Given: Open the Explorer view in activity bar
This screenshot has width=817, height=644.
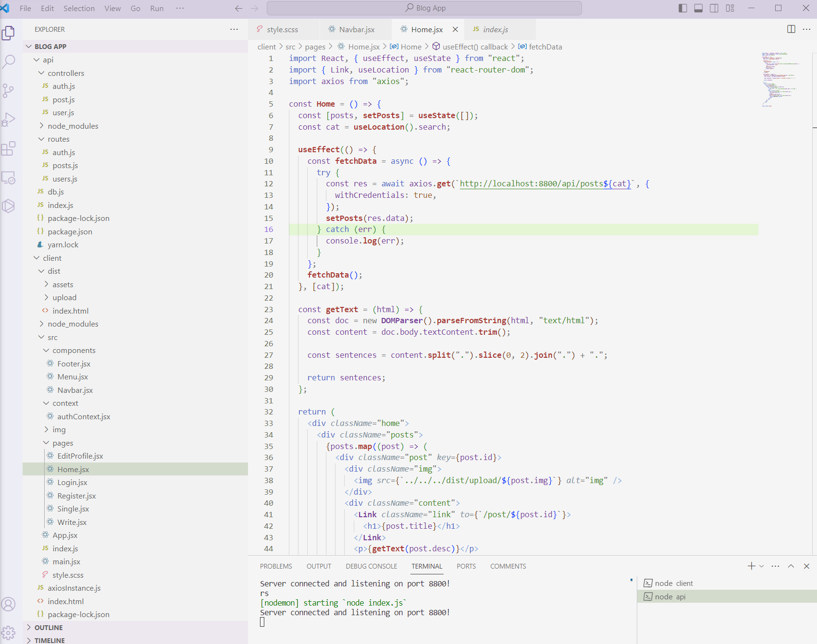Looking at the screenshot, I should point(9,33).
